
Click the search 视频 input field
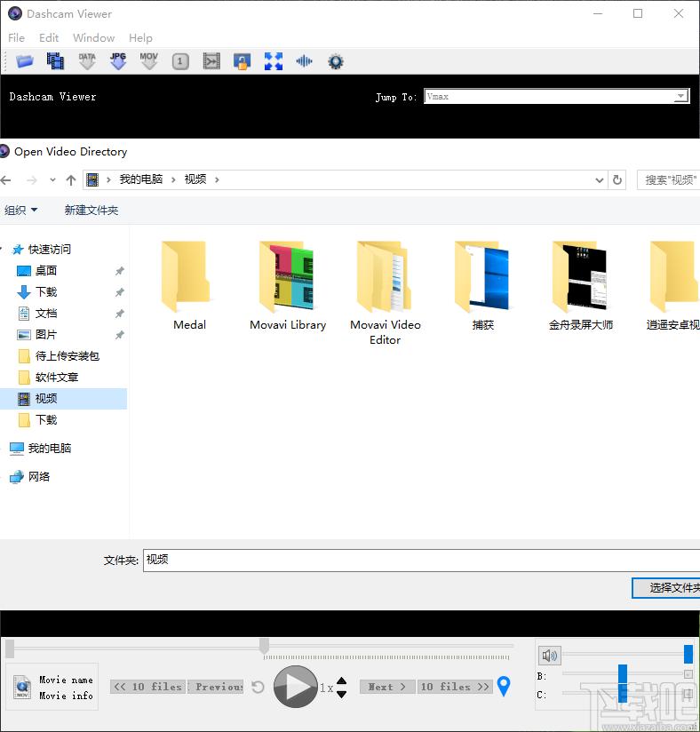click(x=669, y=180)
